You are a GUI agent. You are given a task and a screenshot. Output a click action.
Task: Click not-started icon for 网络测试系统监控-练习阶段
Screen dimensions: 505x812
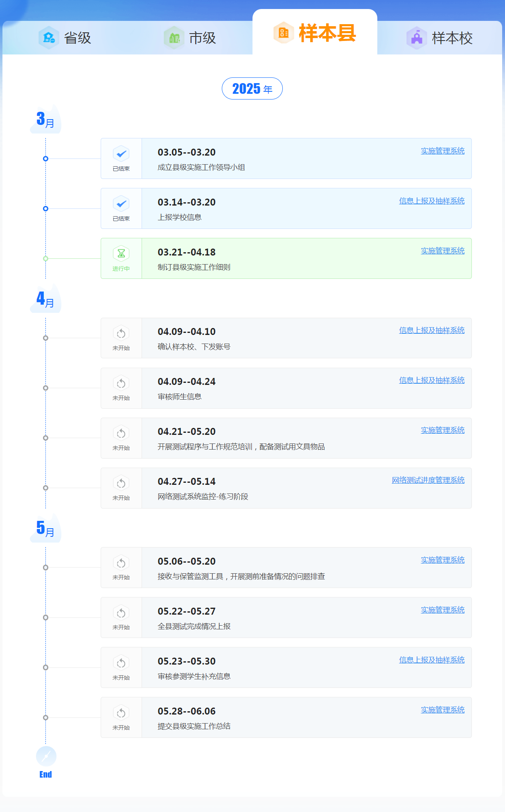(121, 483)
